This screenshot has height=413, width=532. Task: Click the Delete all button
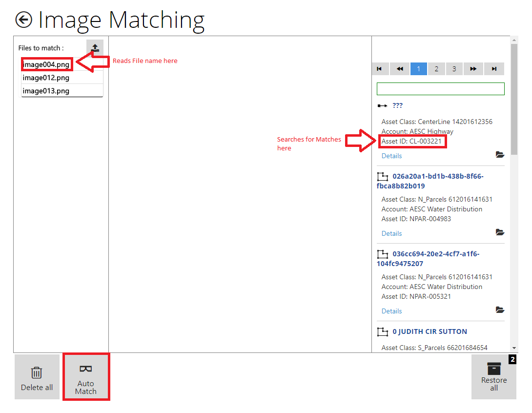click(37, 377)
